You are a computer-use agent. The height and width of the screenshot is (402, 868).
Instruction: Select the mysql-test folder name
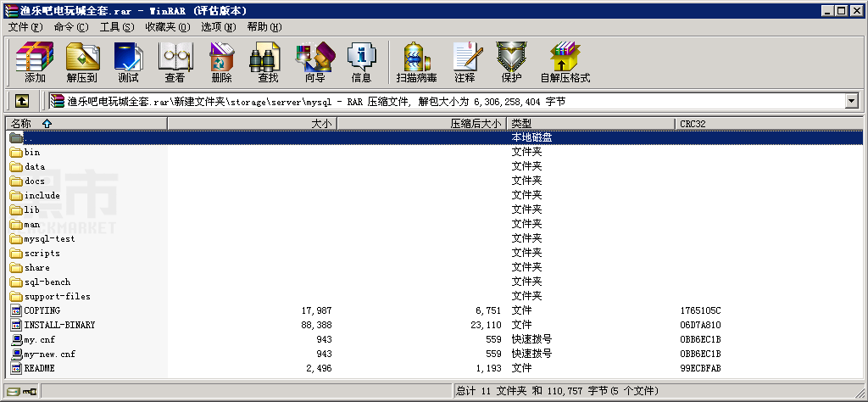[50, 238]
